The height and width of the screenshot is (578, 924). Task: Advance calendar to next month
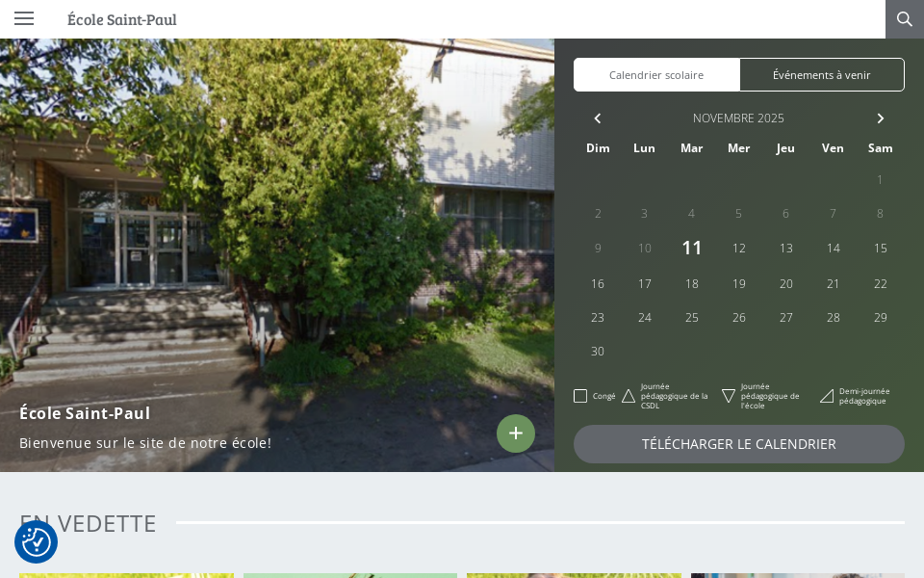pos(881,118)
